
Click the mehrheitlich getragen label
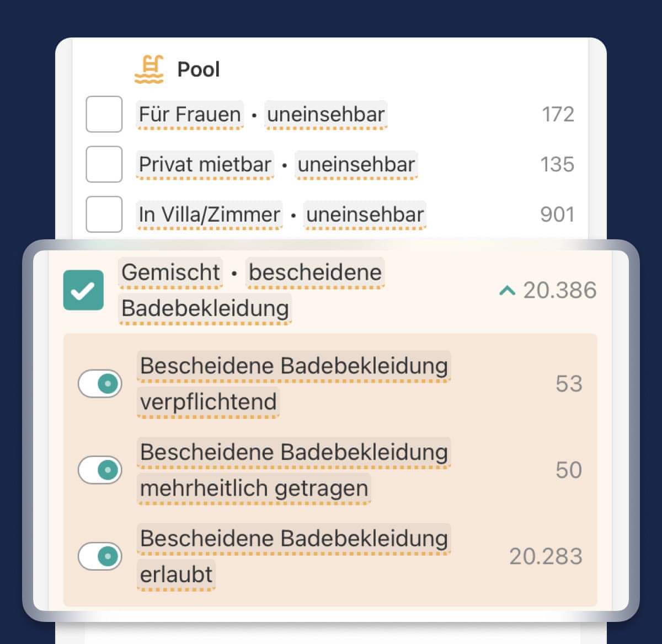[254, 489]
